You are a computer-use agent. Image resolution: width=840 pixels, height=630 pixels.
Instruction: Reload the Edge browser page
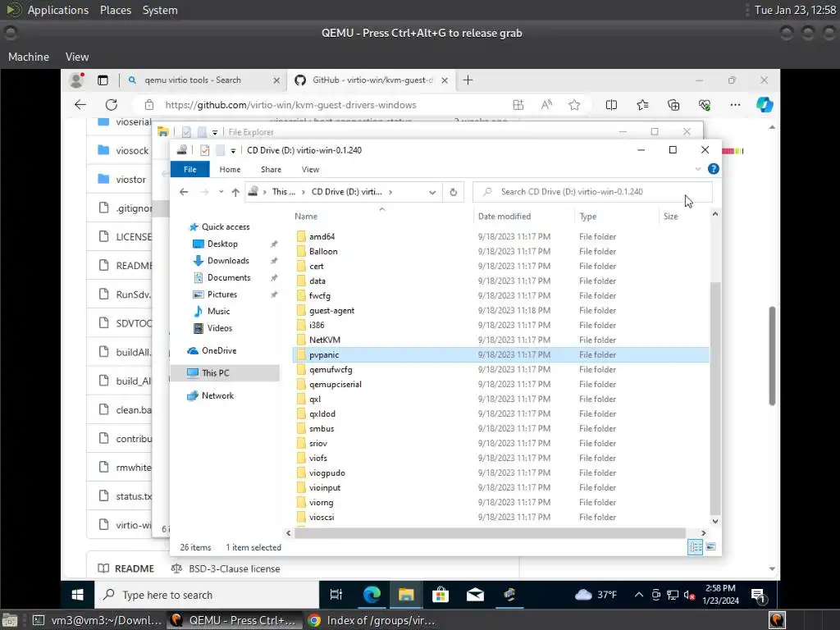(111, 105)
